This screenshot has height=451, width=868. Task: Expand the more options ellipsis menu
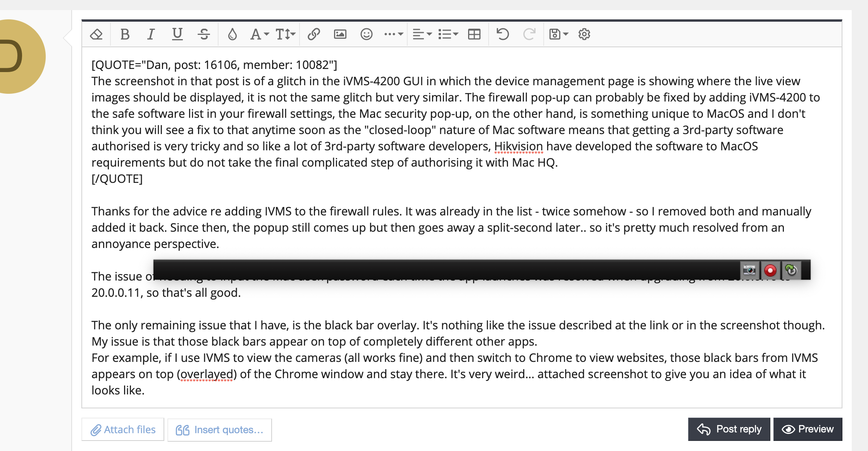click(x=393, y=34)
